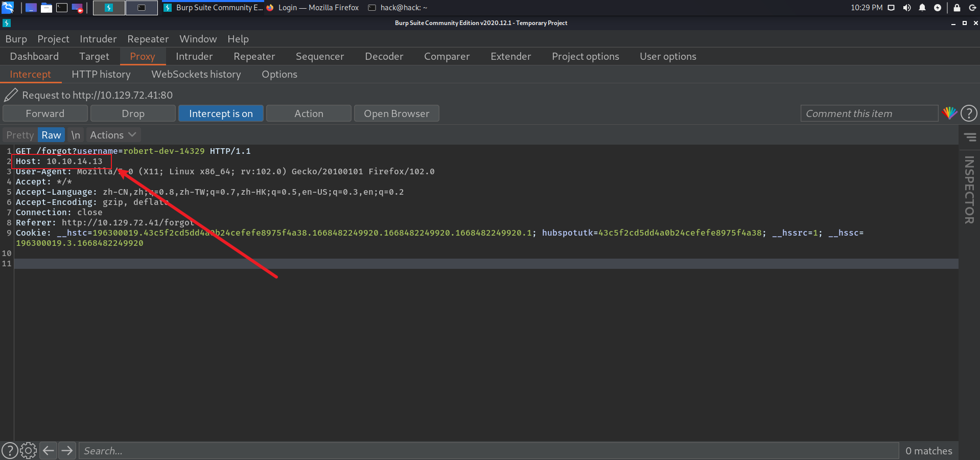Click the Referer header line

click(105, 223)
